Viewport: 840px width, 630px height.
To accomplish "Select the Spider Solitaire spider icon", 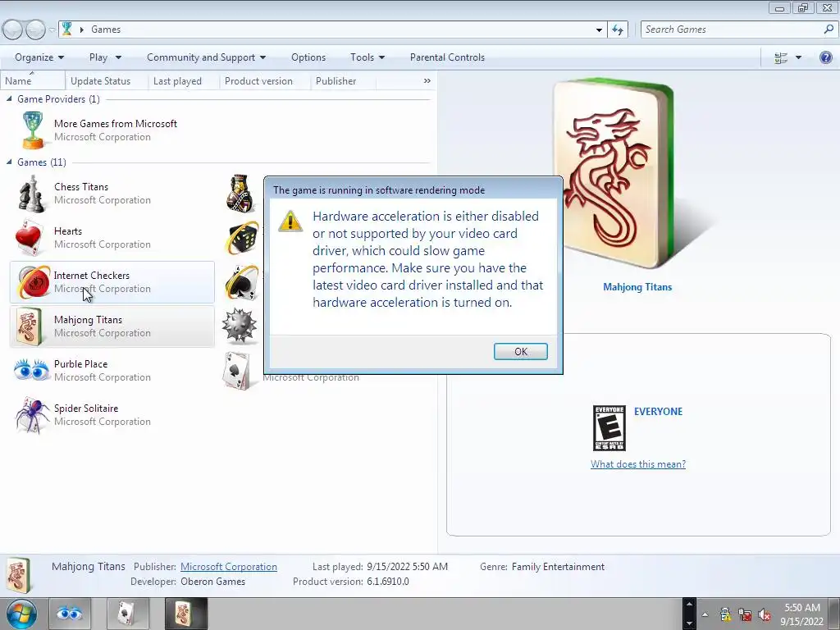I will [x=32, y=414].
